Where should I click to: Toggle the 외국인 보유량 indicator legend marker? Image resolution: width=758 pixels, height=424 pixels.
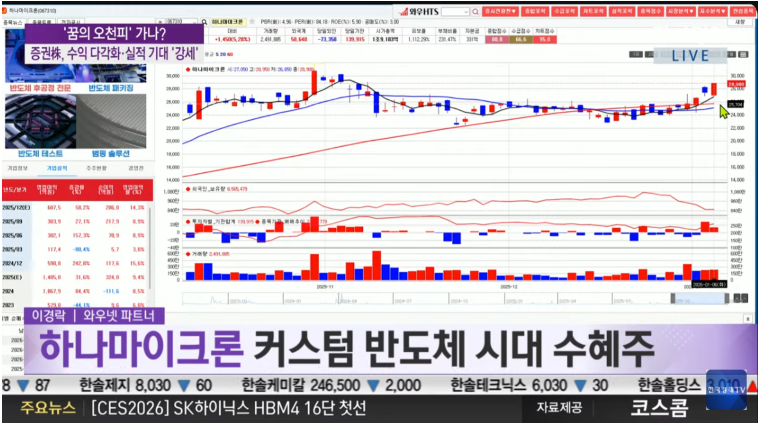coord(187,187)
